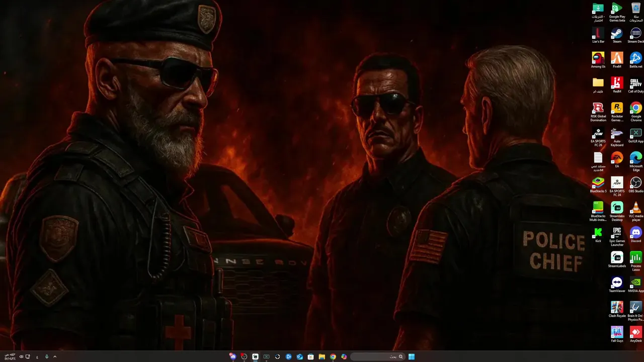Open Discord from the taskbar
Screen dimensions: 644x362
point(232,356)
